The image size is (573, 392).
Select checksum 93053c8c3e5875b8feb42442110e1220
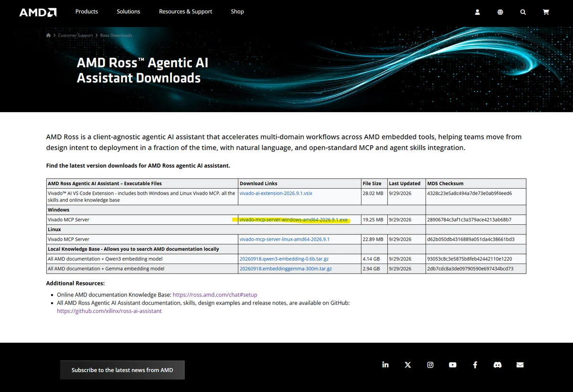[469, 259]
